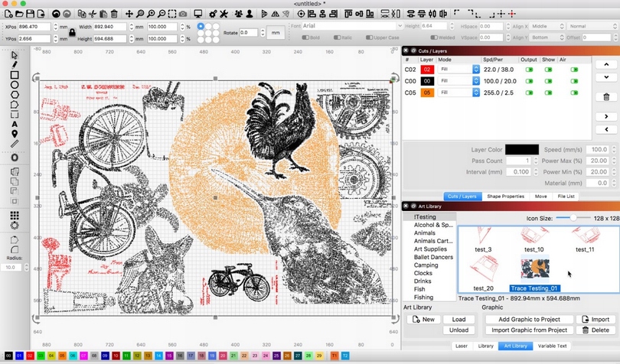Select the Draw Lines pencil tool
This screenshot has height=364, width=620.
tap(15, 65)
